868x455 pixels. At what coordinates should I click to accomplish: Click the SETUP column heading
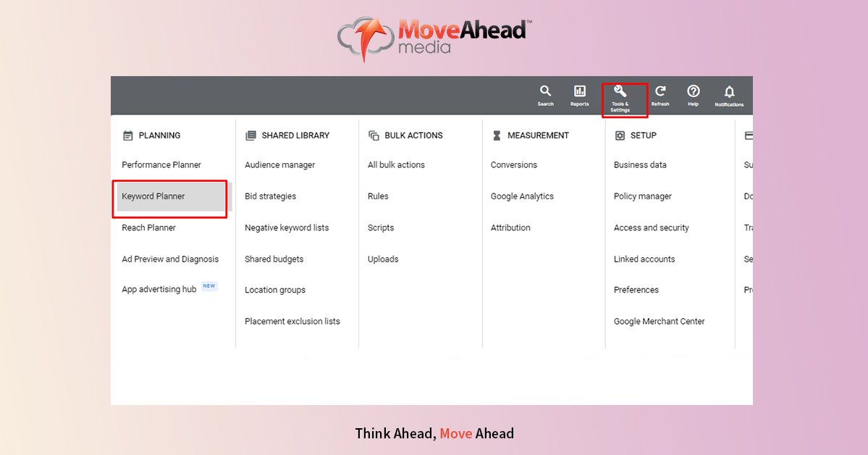click(644, 135)
